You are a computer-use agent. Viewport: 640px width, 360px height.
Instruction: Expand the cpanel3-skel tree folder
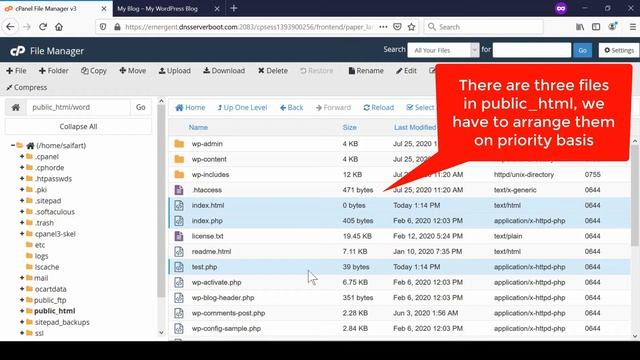(x=22, y=233)
